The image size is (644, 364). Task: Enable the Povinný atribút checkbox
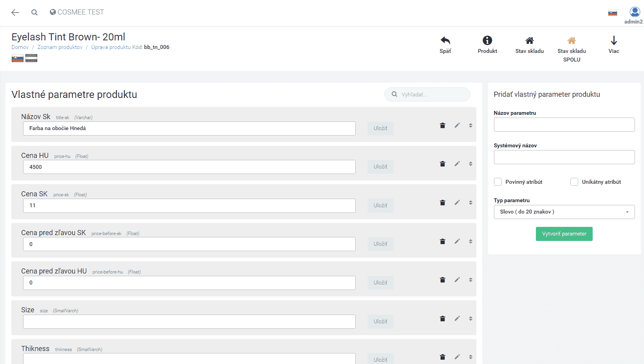(x=498, y=182)
